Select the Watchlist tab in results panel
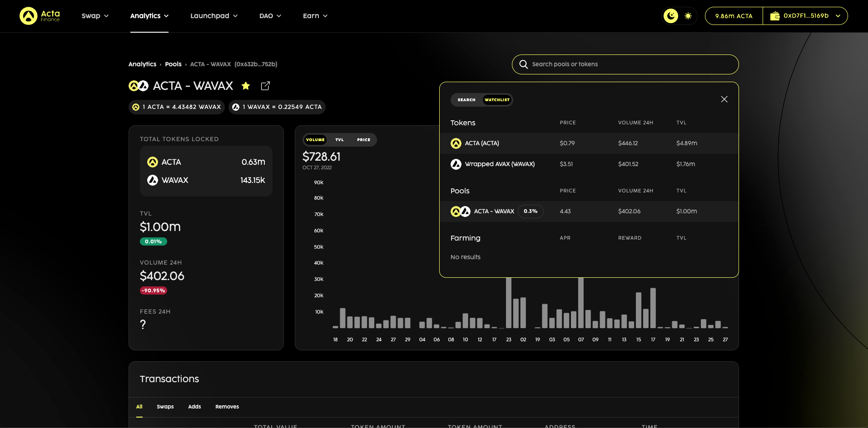 click(497, 100)
